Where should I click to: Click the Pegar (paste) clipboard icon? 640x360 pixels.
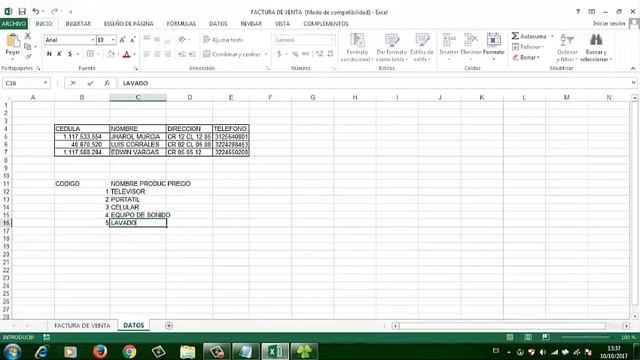tap(13, 40)
